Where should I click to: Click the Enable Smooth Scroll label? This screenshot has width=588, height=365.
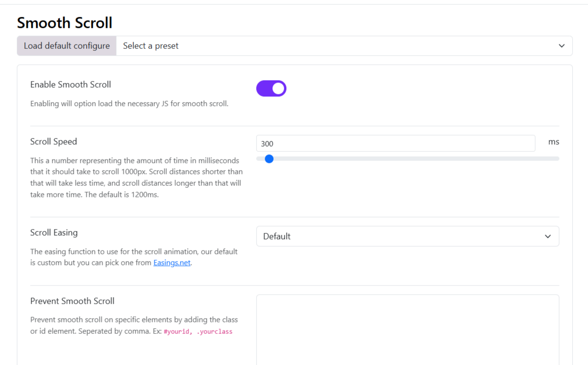[x=70, y=84]
